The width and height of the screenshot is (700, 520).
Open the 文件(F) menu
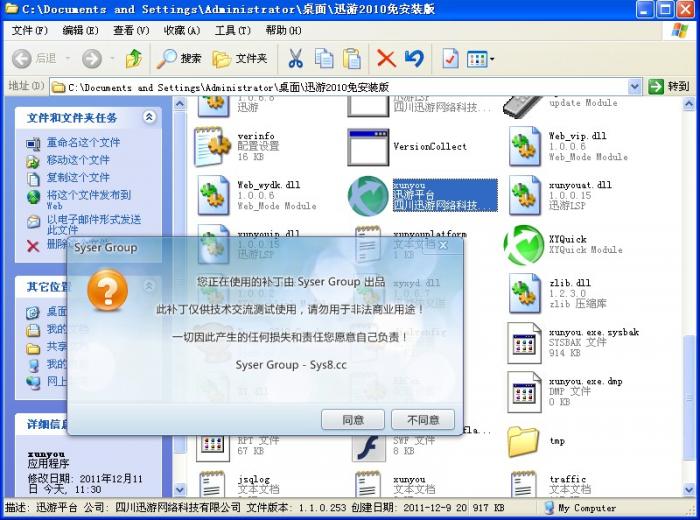(29, 30)
